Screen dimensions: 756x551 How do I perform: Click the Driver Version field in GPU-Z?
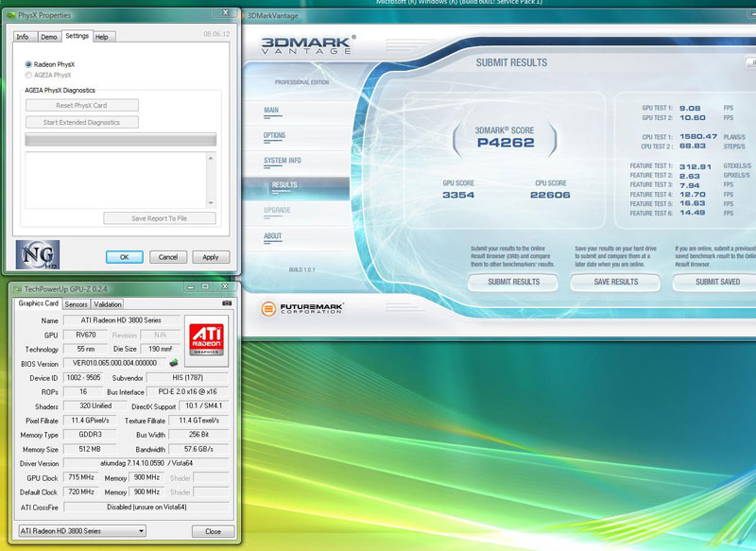pos(146,463)
